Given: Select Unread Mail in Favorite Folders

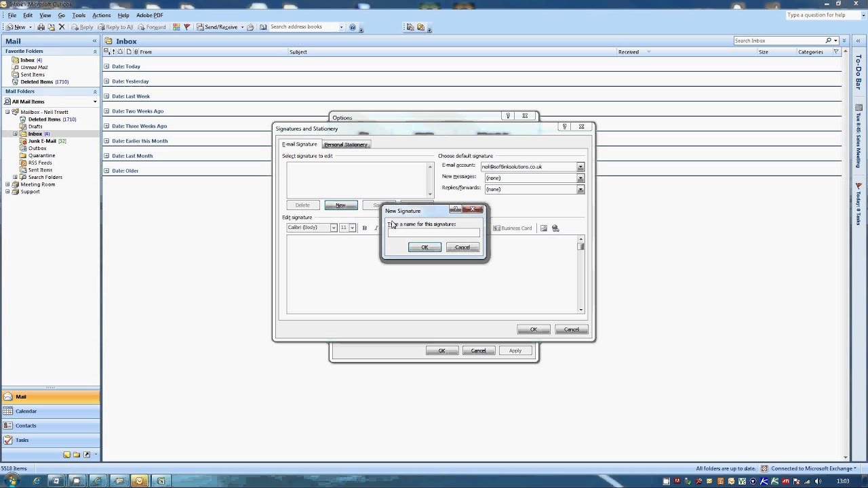Looking at the screenshot, I should point(34,67).
